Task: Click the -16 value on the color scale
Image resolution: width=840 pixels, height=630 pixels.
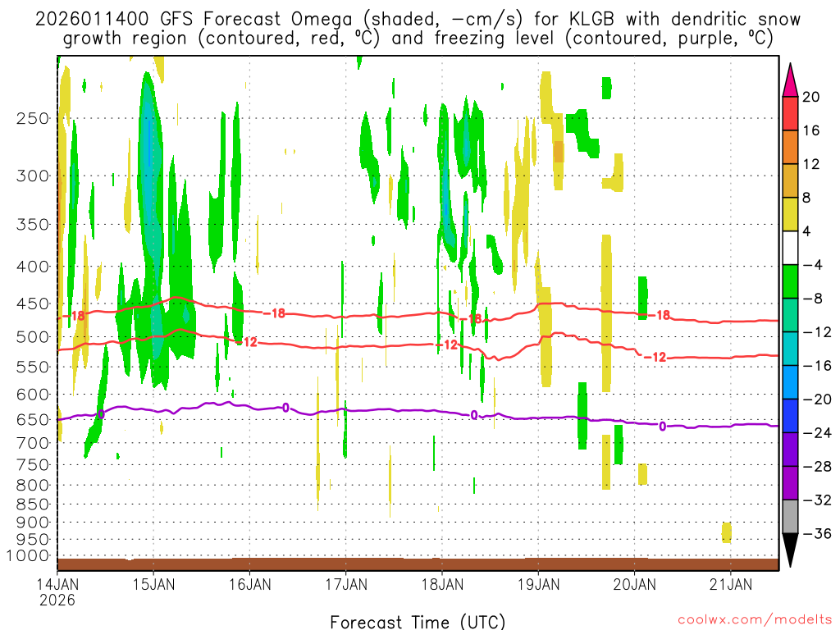Action: (x=817, y=365)
